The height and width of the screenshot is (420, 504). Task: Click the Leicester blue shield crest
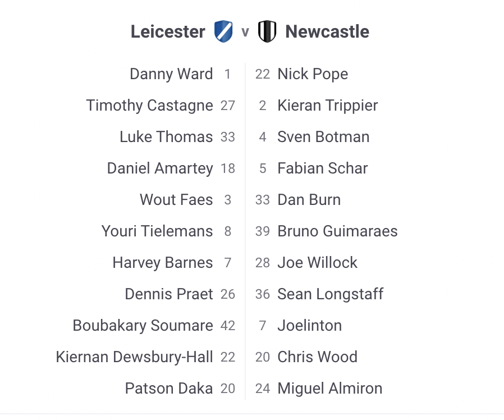point(223,31)
